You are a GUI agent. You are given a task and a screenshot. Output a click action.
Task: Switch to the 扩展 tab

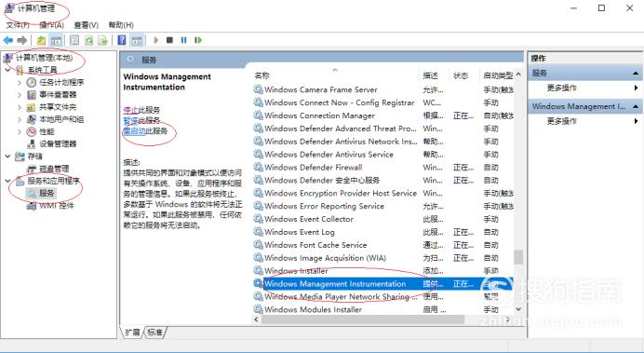tap(132, 333)
